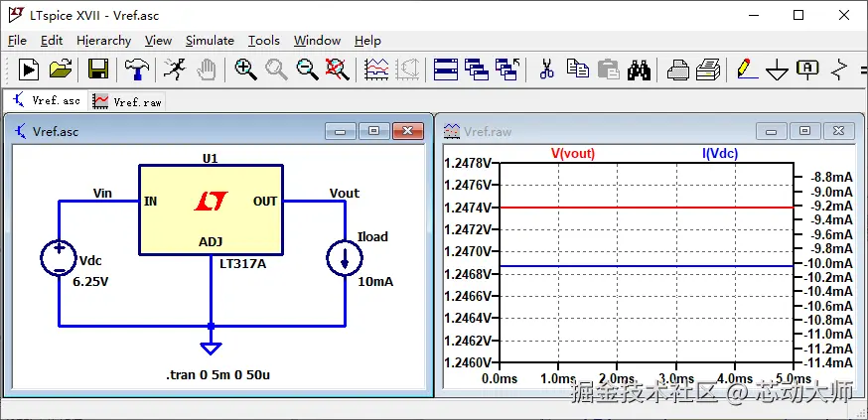Open the File menu
868x420 pixels.
(x=17, y=41)
